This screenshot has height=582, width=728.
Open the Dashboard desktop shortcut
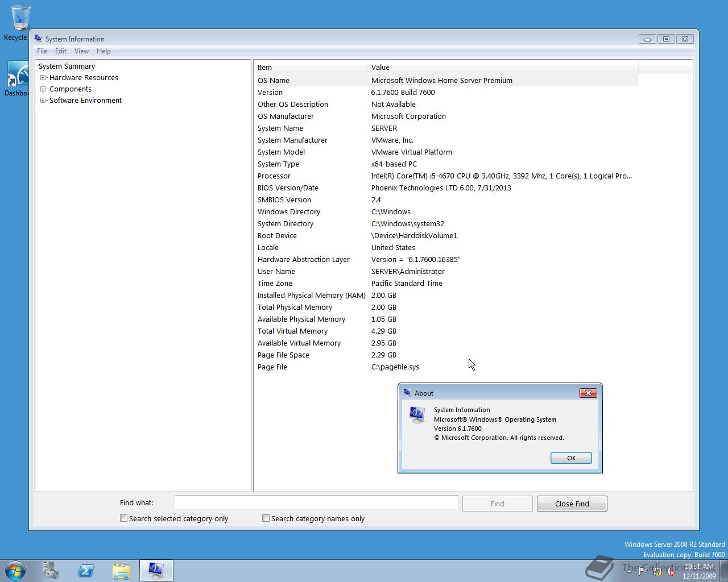click(17, 78)
